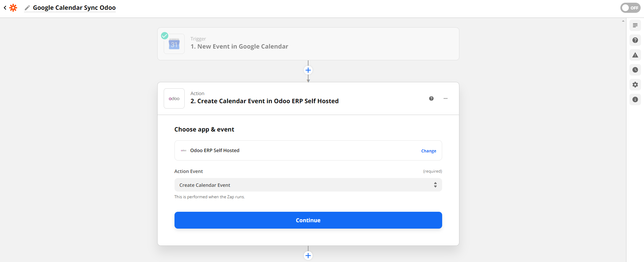The height and width of the screenshot is (262, 644).
Task: Click the blue Continue button
Action: click(308, 220)
